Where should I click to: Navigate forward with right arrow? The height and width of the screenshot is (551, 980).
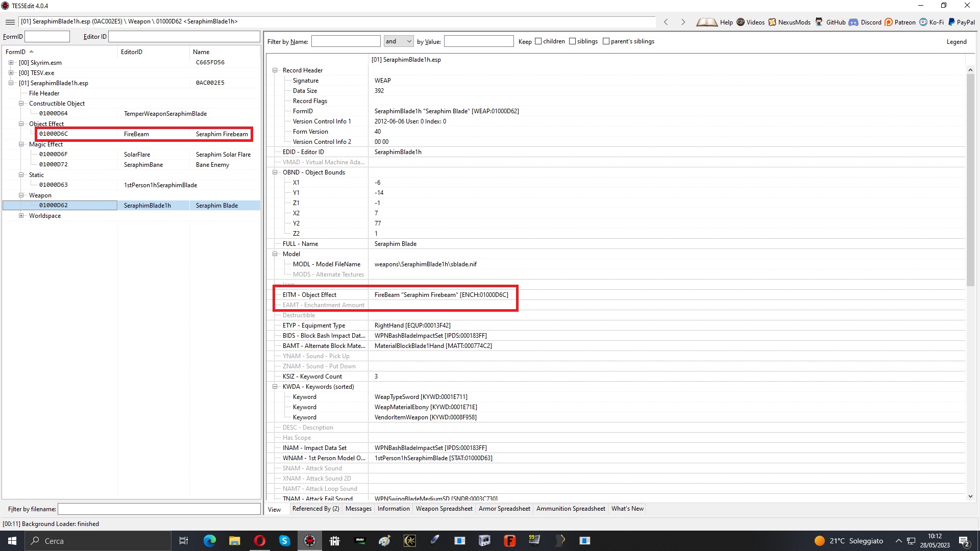pos(683,22)
